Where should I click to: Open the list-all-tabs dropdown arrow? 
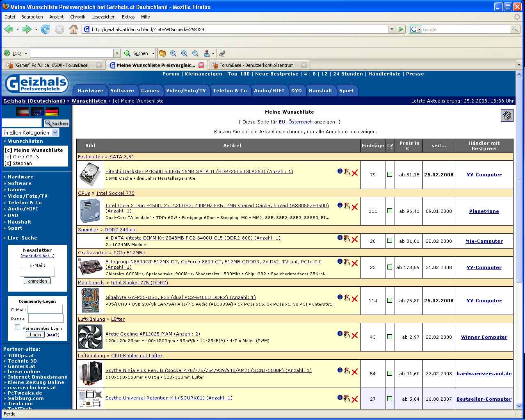coord(519,65)
